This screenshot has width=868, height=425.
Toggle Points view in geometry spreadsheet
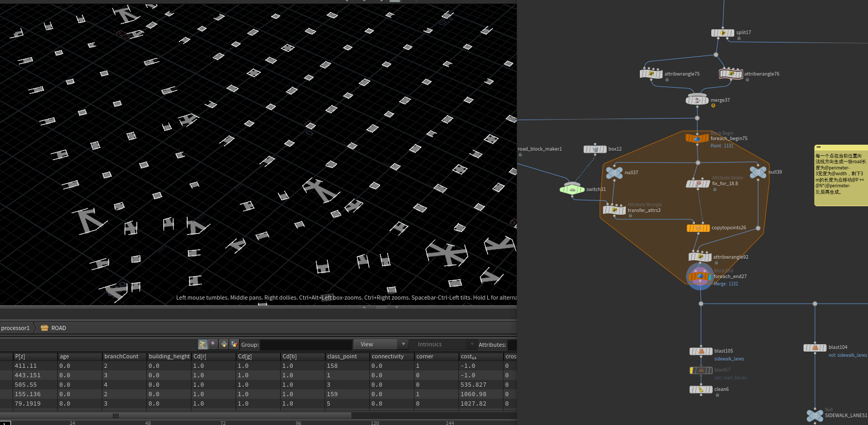pyautogui.click(x=202, y=344)
